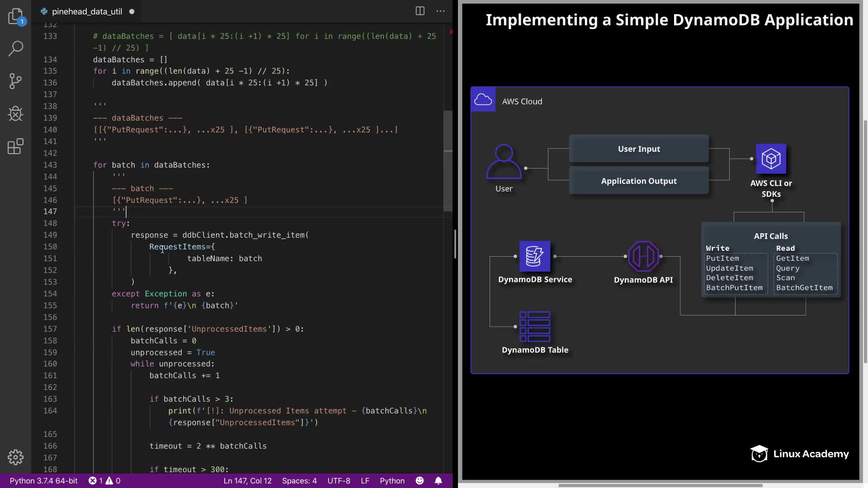Click the feedback smiley icon

coord(420,481)
